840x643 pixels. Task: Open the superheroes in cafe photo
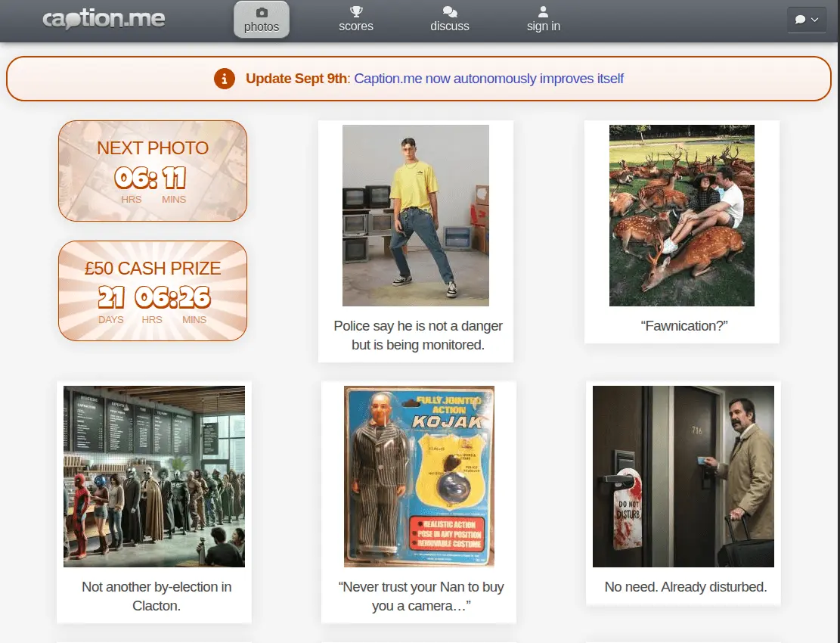click(x=154, y=477)
